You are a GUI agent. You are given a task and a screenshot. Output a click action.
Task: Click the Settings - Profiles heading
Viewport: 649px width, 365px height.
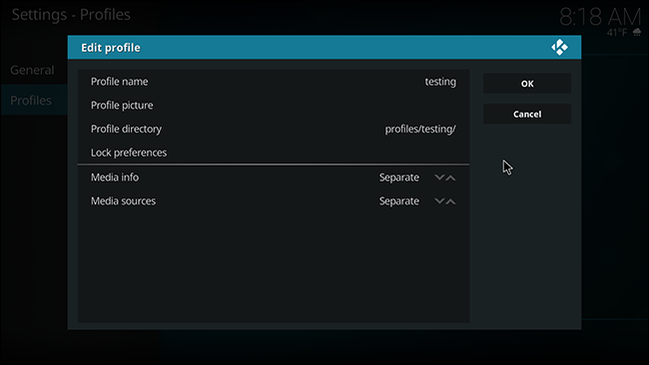[71, 14]
